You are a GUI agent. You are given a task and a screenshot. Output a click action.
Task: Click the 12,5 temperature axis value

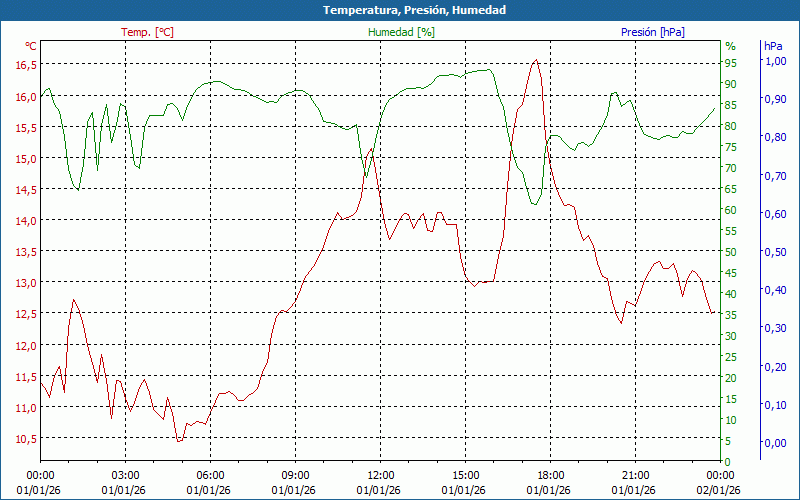click(x=26, y=314)
